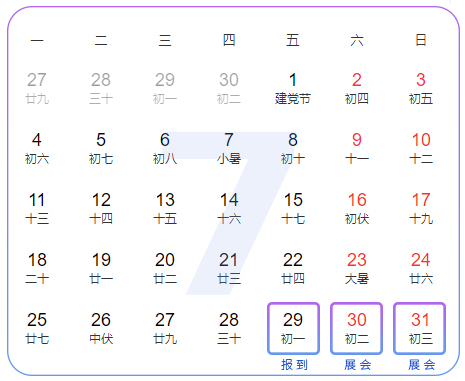Click July 12 十四 cell
The height and width of the screenshot is (381, 465).
(x=101, y=209)
